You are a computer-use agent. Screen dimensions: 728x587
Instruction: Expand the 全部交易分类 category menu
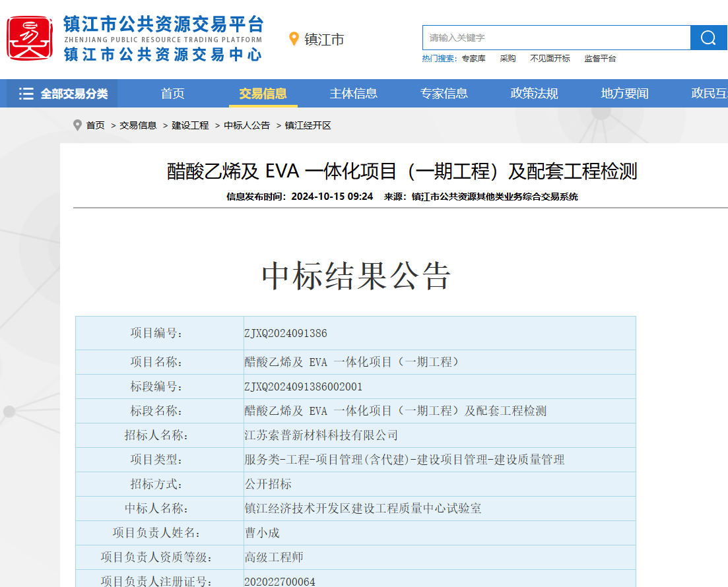pyautogui.click(x=74, y=94)
